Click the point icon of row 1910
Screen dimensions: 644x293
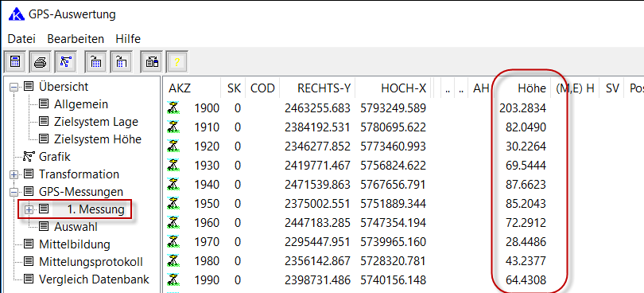[173, 127]
